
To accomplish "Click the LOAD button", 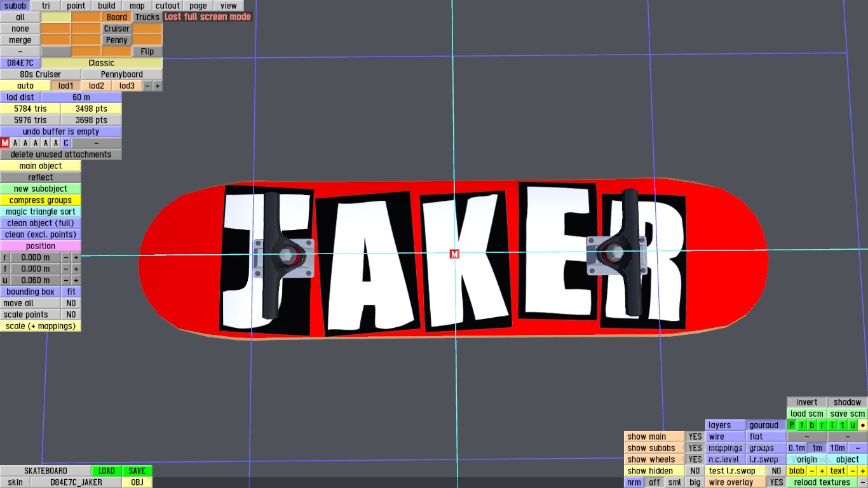I will (x=107, y=471).
